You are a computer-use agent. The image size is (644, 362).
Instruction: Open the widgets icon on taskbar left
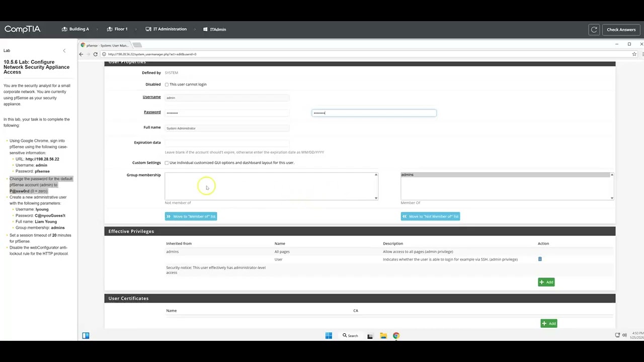click(86, 335)
